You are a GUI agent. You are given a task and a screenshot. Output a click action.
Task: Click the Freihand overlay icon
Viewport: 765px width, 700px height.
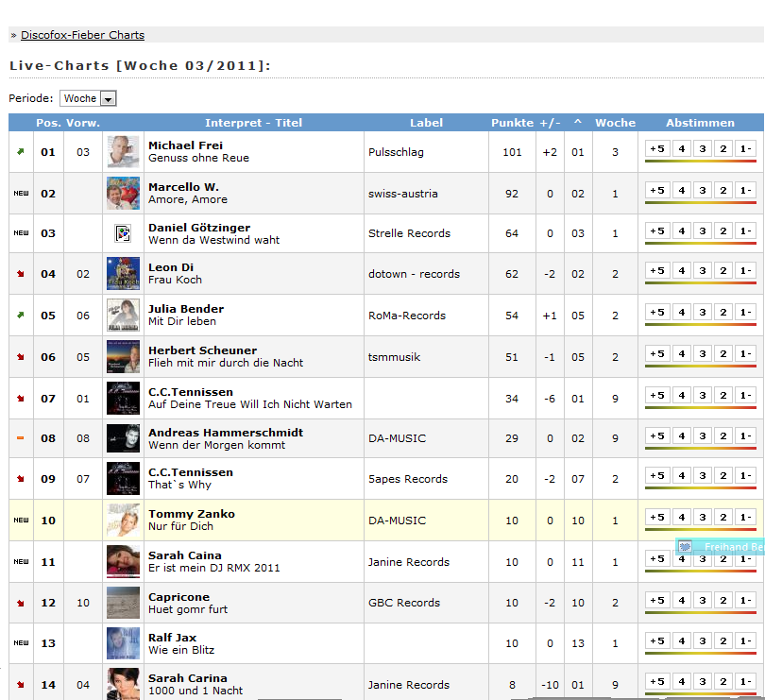687,547
